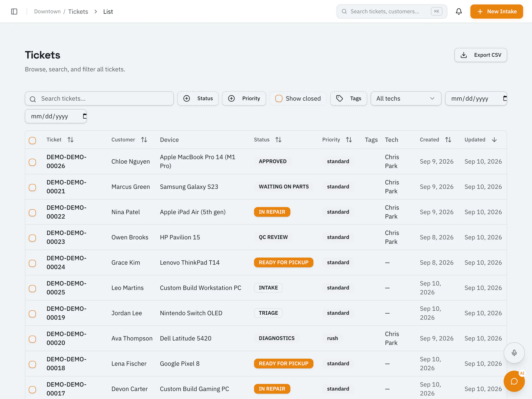Select ticket DEMO-DEMO-00026 checkbox
The height and width of the screenshot is (399, 532).
coord(32,162)
